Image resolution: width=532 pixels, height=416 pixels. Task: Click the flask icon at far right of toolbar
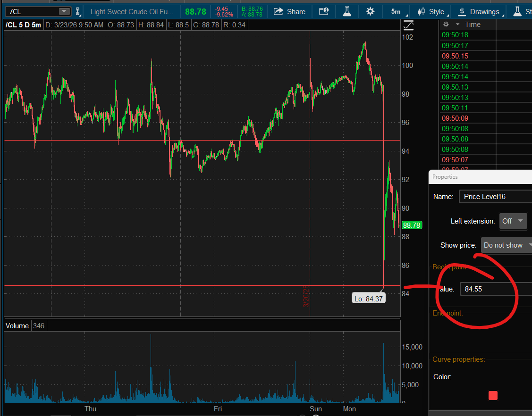517,11
